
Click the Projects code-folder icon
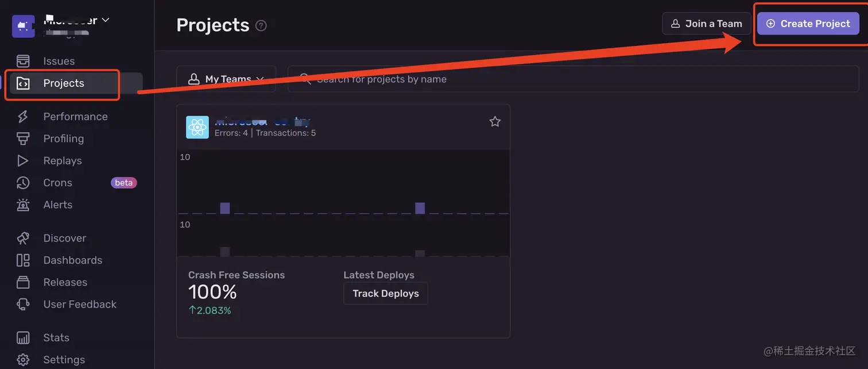point(23,83)
